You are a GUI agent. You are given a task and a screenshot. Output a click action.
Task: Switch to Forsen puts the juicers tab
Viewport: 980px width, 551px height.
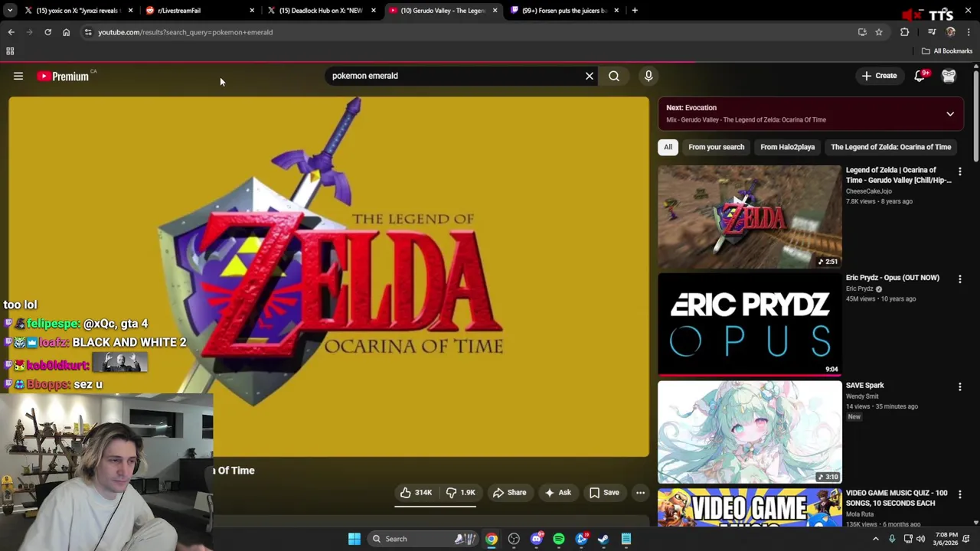(x=564, y=11)
